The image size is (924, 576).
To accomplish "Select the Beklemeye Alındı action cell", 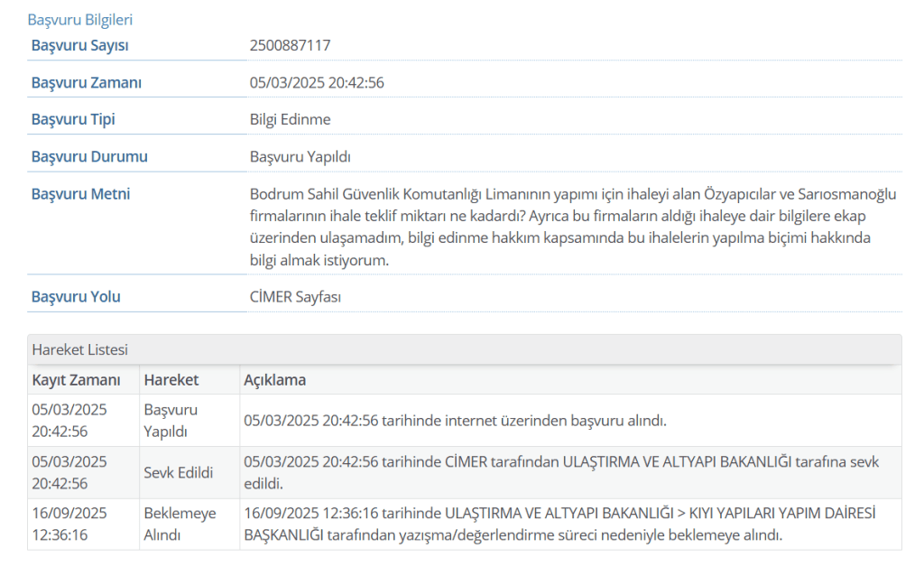I will click(180, 524).
